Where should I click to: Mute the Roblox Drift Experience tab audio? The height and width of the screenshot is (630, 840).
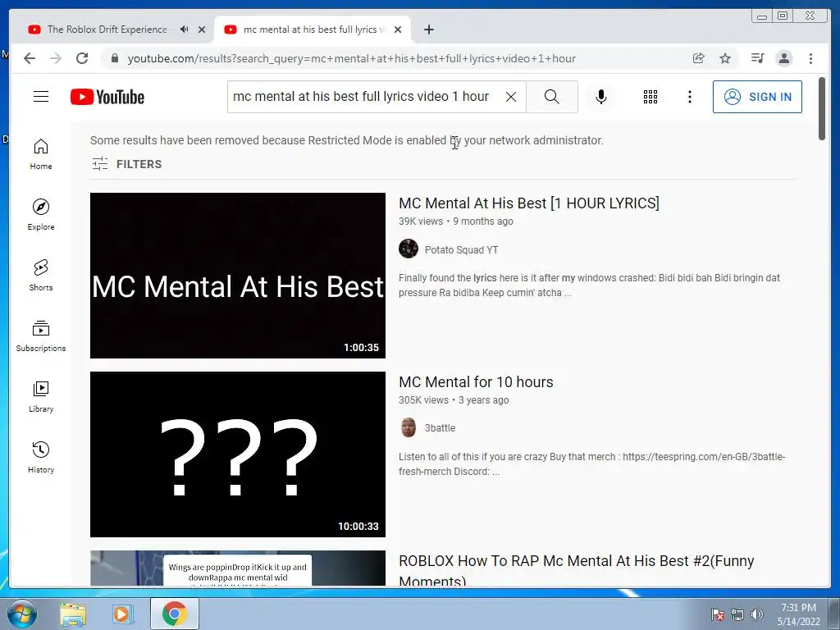pyautogui.click(x=184, y=30)
